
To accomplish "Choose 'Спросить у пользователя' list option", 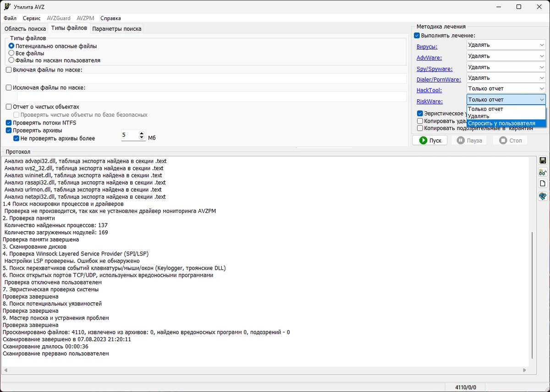I will (x=506, y=123).
